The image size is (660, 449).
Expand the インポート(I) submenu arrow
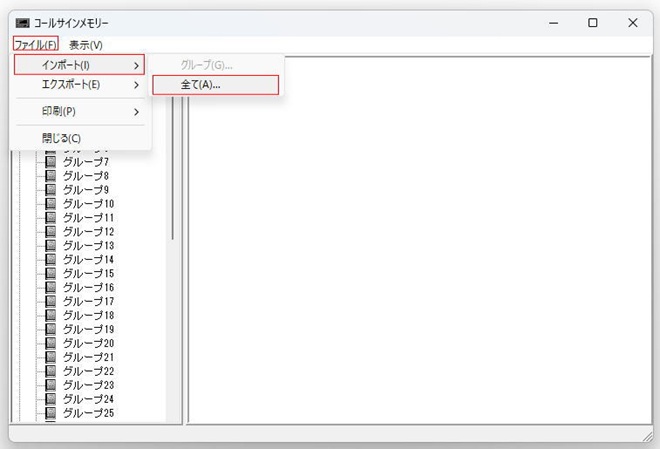[136, 65]
